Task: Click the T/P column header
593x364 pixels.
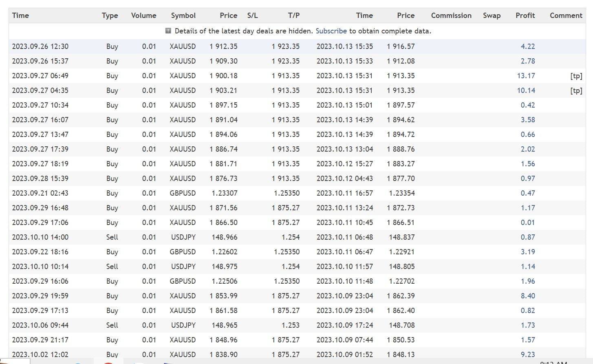Action: tap(293, 15)
